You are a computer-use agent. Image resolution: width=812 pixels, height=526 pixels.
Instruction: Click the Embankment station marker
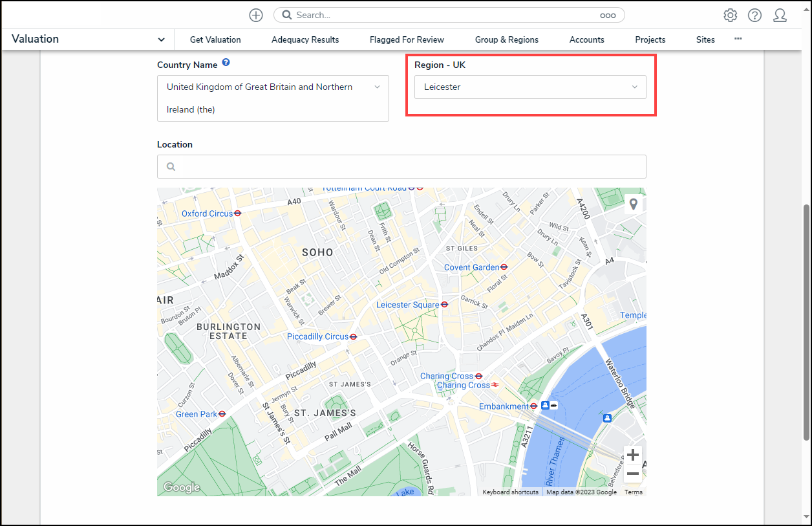coord(534,406)
